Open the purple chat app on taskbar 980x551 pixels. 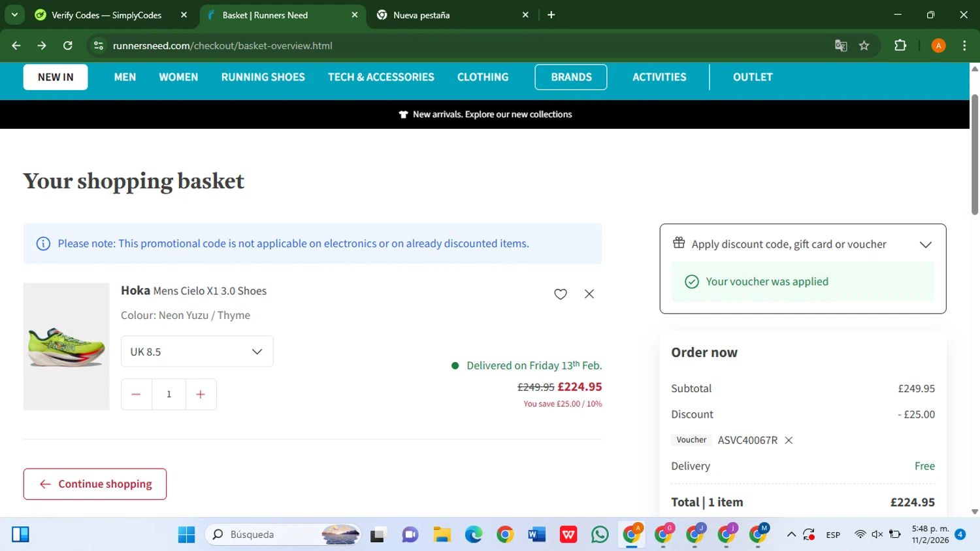410,535
